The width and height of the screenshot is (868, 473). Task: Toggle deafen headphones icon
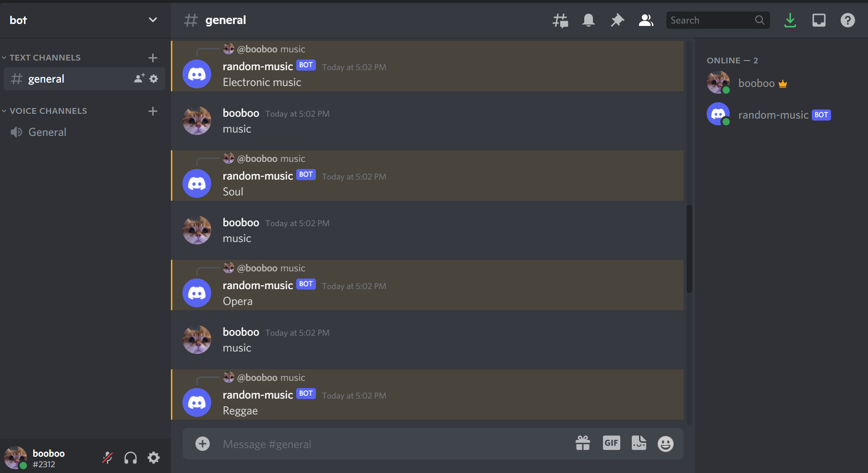(131, 458)
